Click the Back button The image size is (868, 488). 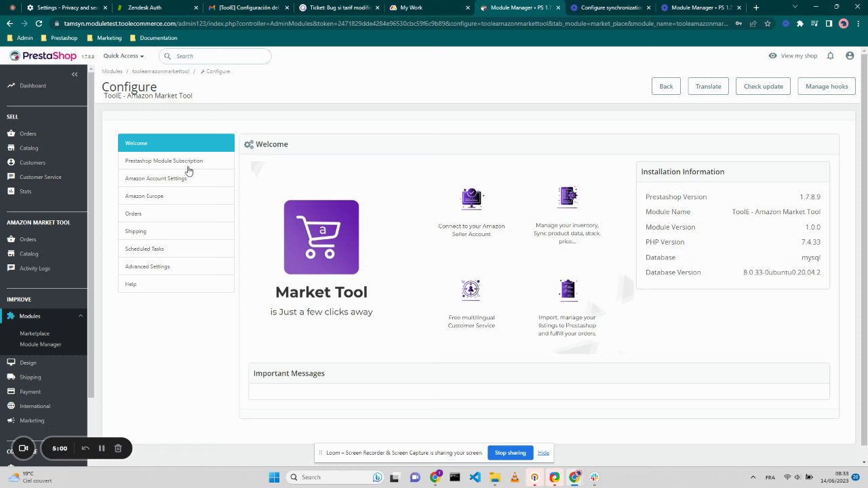666,86
